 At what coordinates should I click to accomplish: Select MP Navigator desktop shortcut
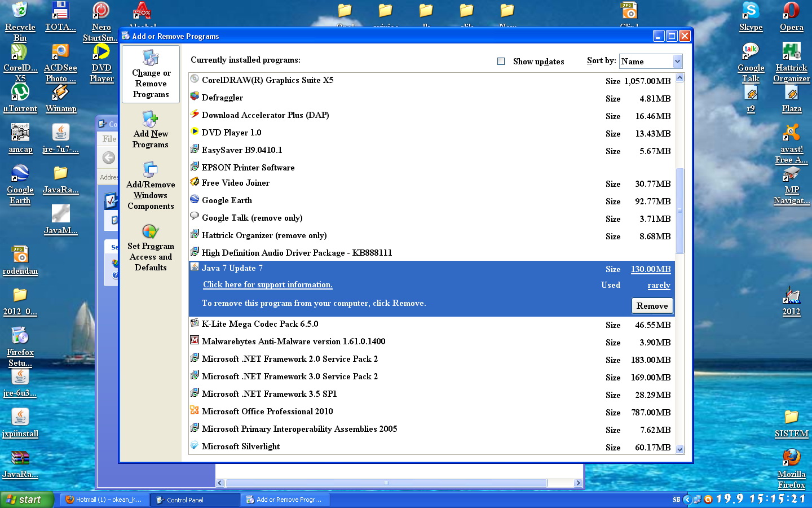pyautogui.click(x=791, y=185)
